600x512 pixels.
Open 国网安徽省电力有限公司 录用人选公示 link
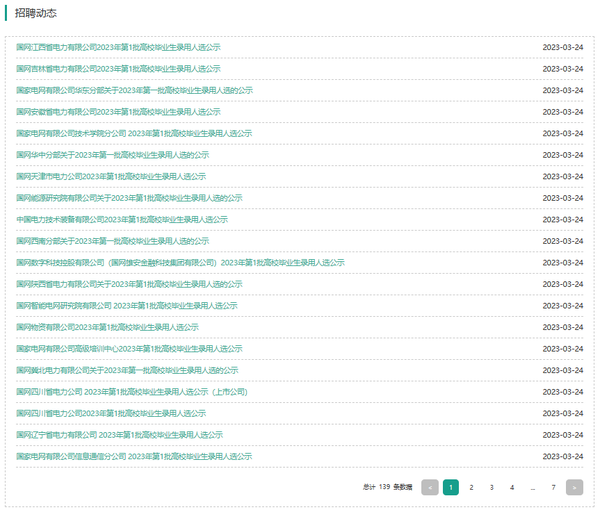tap(118, 112)
